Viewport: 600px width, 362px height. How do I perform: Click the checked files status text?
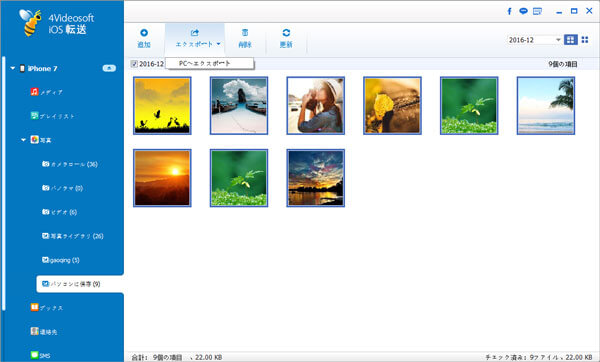pyautogui.click(x=539, y=357)
